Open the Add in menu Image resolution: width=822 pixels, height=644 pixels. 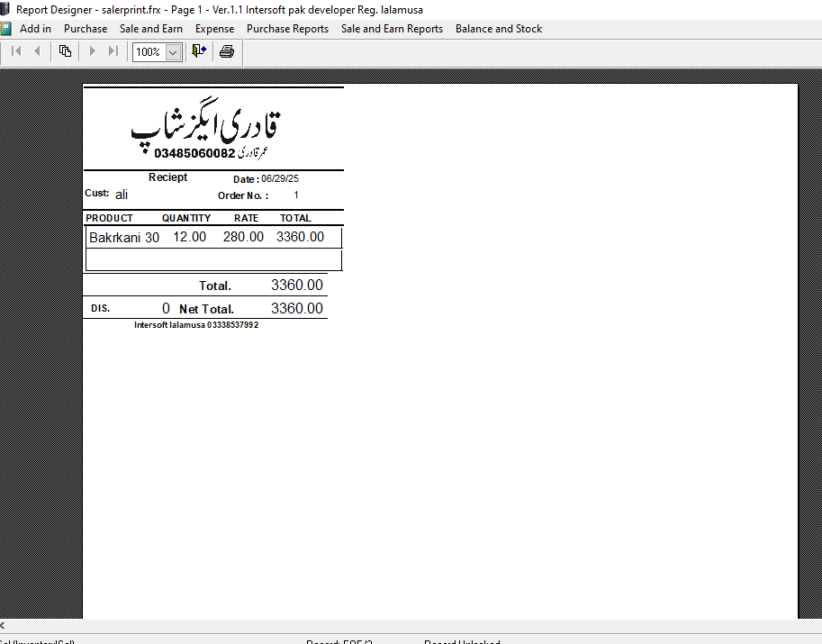tap(35, 28)
